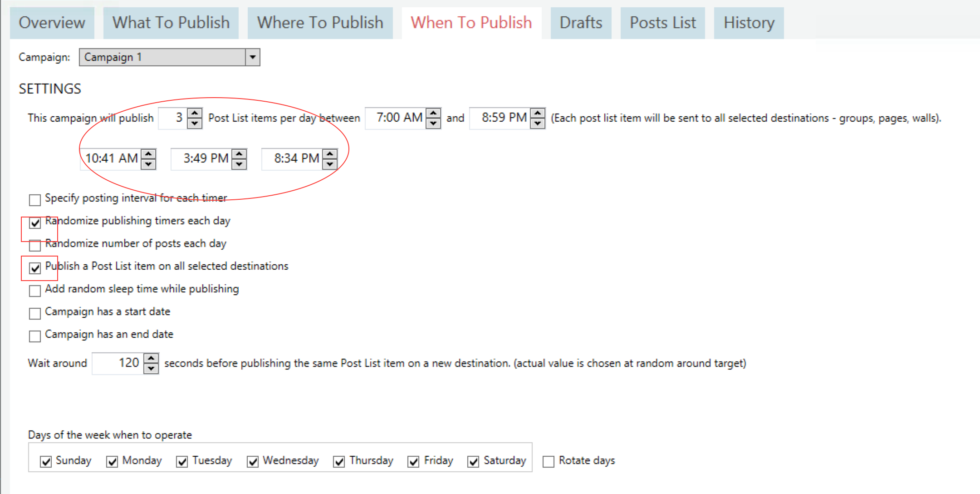This screenshot has height=494, width=980.
Task: Raise the 10:41 AM timer value
Action: [x=148, y=153]
